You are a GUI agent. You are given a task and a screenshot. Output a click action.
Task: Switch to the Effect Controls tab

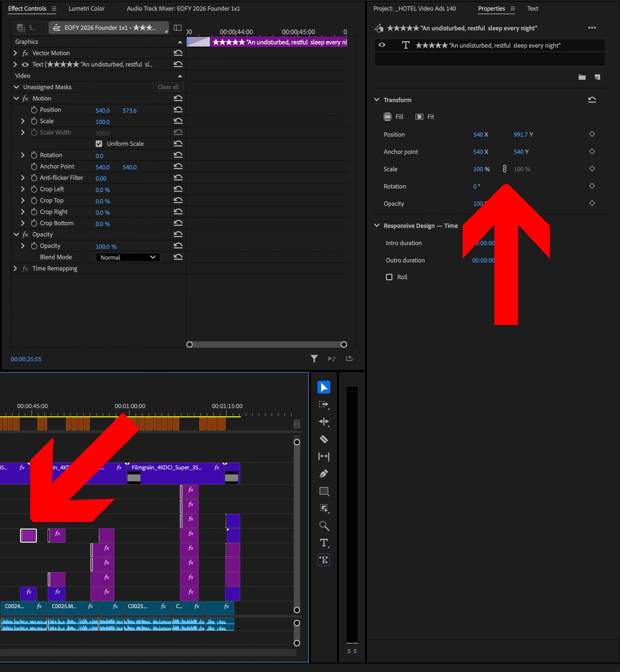click(x=27, y=9)
